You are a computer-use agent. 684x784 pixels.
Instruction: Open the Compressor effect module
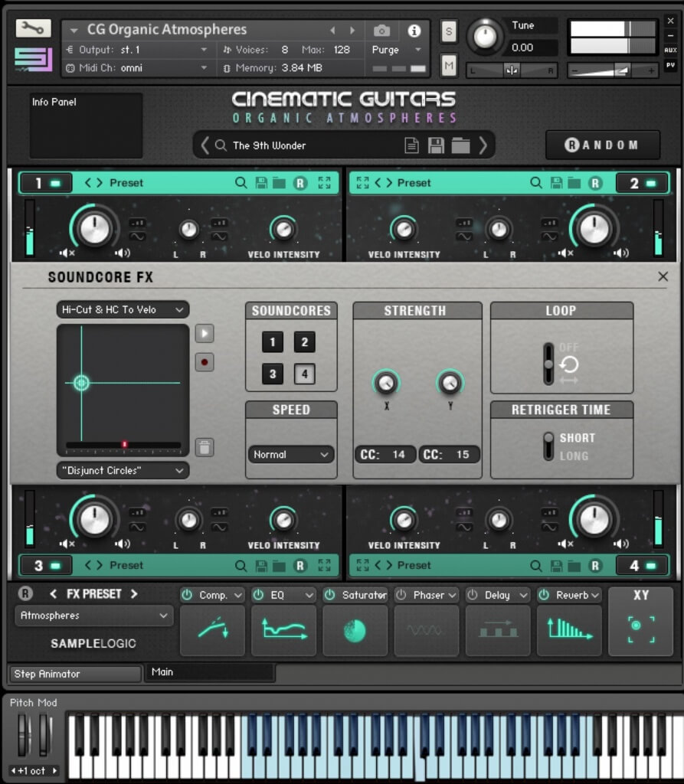click(212, 630)
